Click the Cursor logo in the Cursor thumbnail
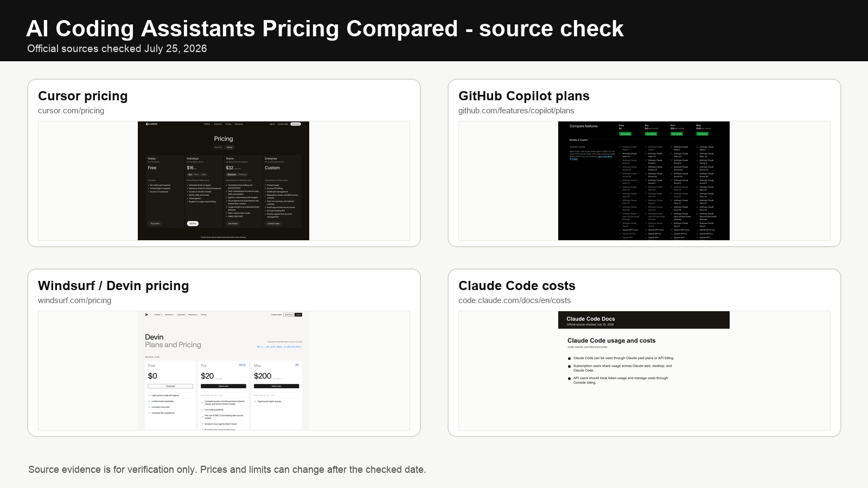This screenshot has height=488, width=868. (x=151, y=124)
